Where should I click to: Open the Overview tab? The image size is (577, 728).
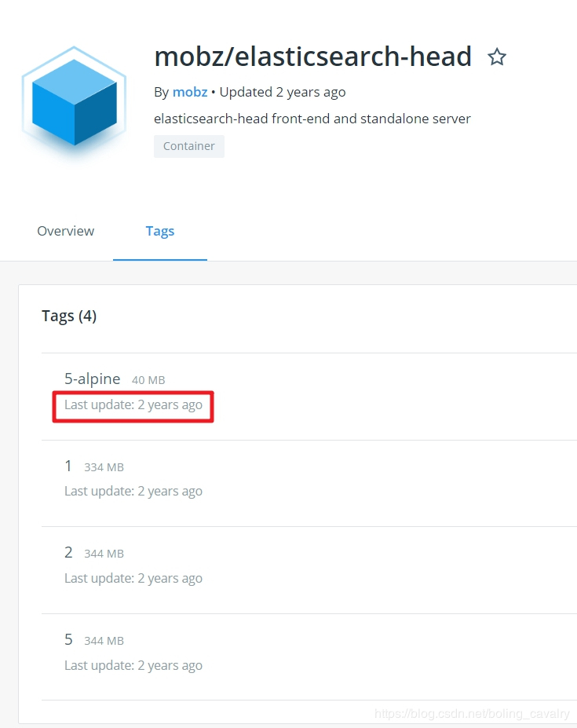[x=66, y=231]
